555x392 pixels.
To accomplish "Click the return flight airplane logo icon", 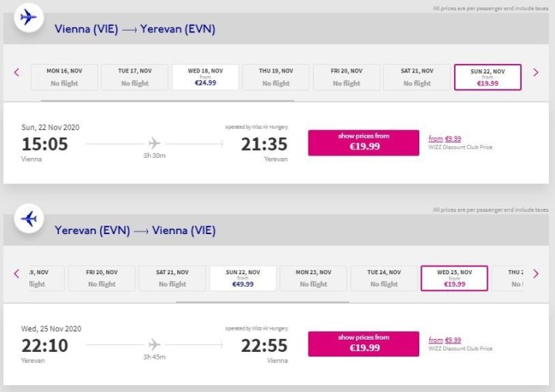I will point(29,219).
